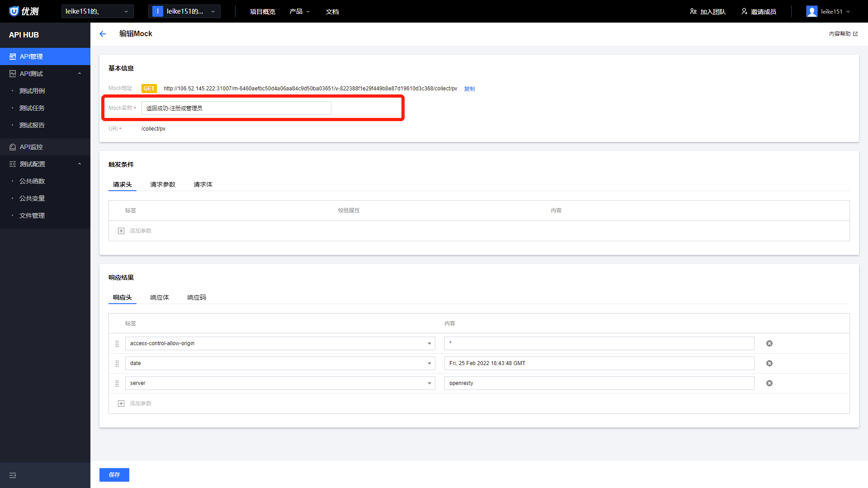Switch to the 请求体 tab
This screenshot has width=868, height=488.
point(203,184)
